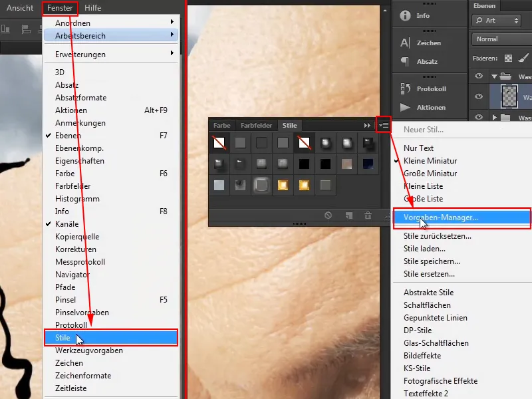Apply the rounded gray button style swatch
The width and height of the screenshot is (532, 399).
click(261, 185)
